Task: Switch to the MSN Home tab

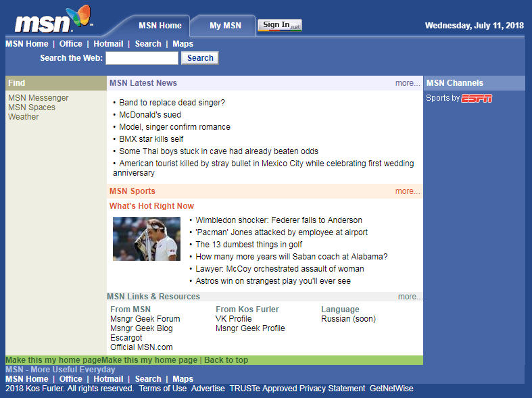Action: point(160,26)
